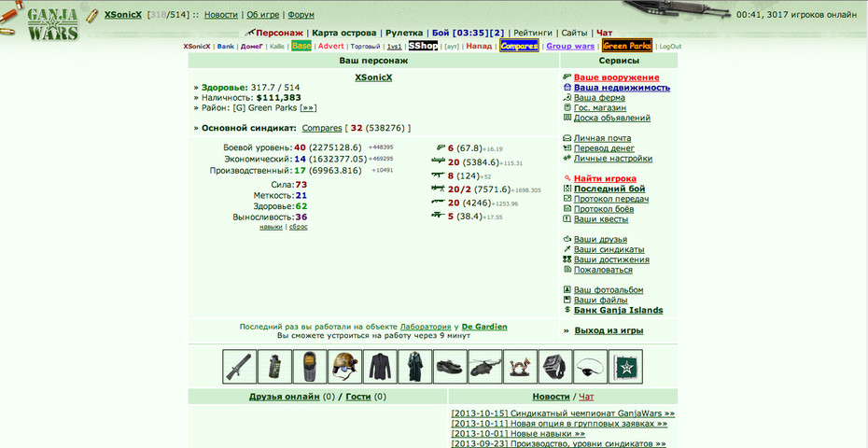Open the Рулетка menu item
Image resolution: width=868 pixels, height=448 pixels.
[404, 33]
